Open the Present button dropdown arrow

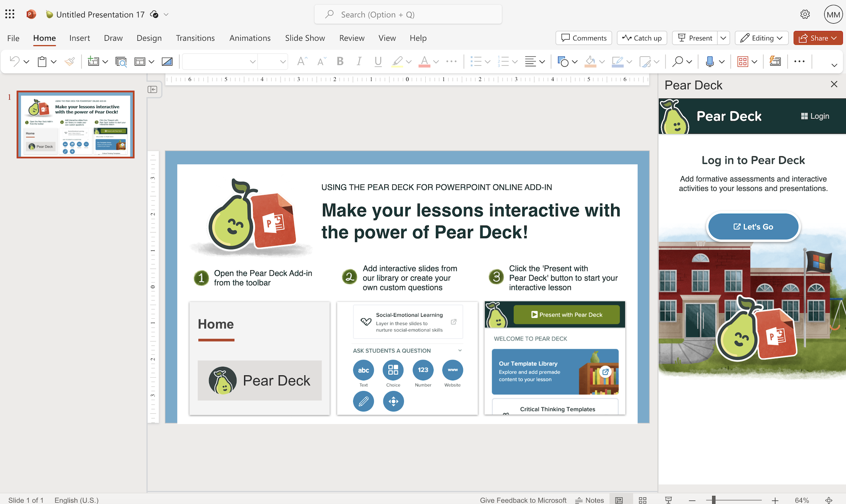tap(723, 38)
